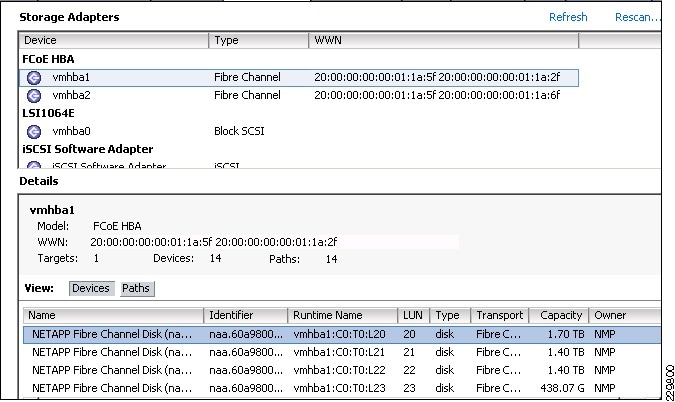Sort adapters by Type column header
The height and width of the screenshot is (402, 675).
click(258, 41)
